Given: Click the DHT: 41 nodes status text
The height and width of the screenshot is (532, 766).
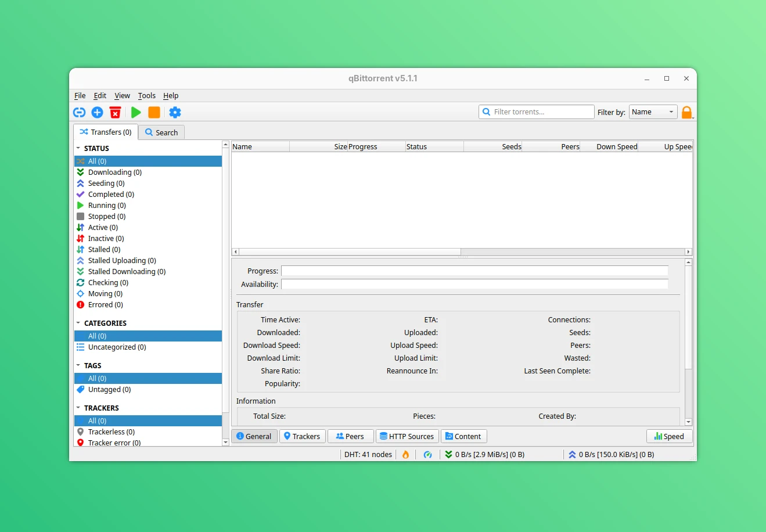Looking at the screenshot, I should click(x=368, y=454).
